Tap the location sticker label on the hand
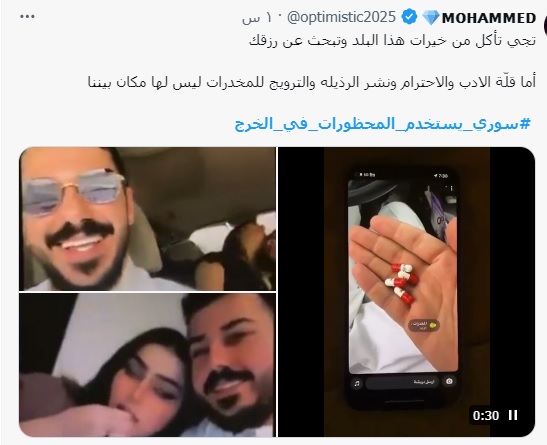The width and height of the screenshot is (547, 445). tap(424, 325)
